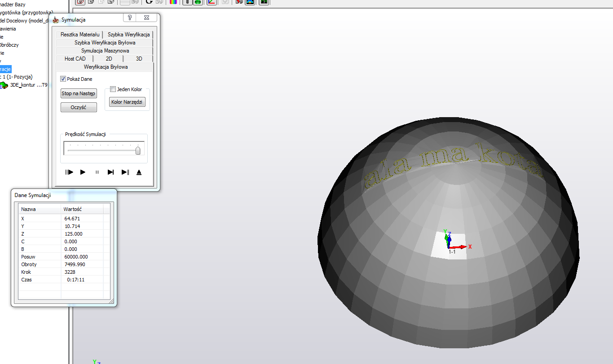The height and width of the screenshot is (364, 613).
Task: Click the Weryfikacja Bryłowa tab
Action: (106, 67)
